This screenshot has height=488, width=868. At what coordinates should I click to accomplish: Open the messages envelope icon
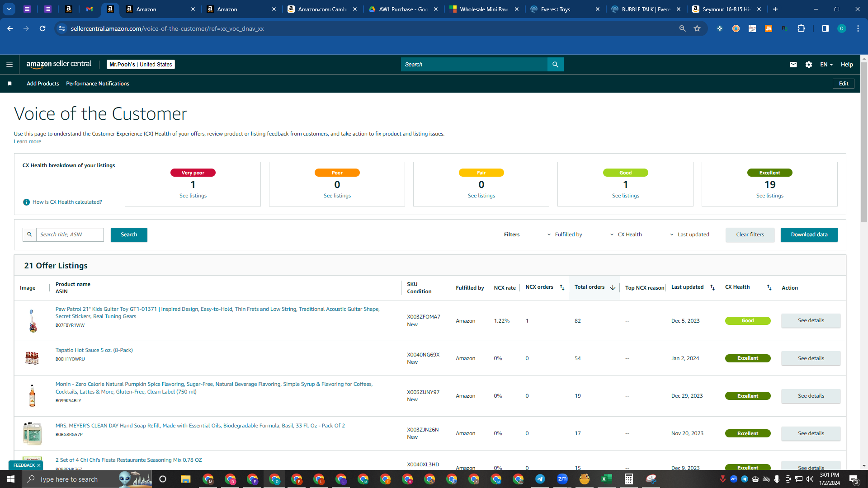pos(793,65)
